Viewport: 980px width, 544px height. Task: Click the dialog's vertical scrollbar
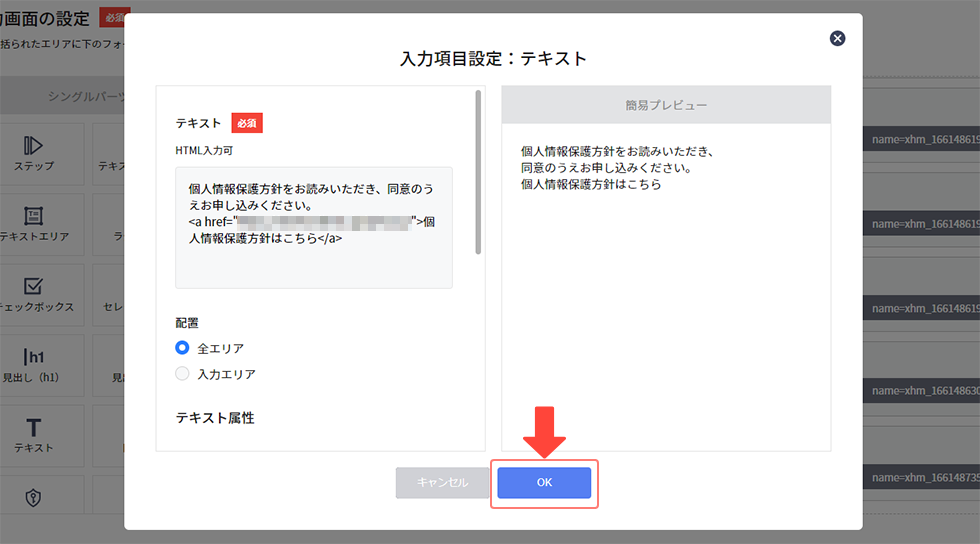(478, 172)
